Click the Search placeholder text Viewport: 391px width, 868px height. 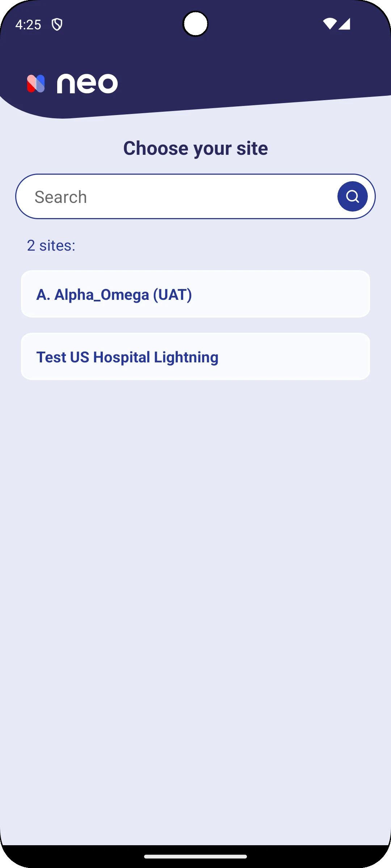61,197
